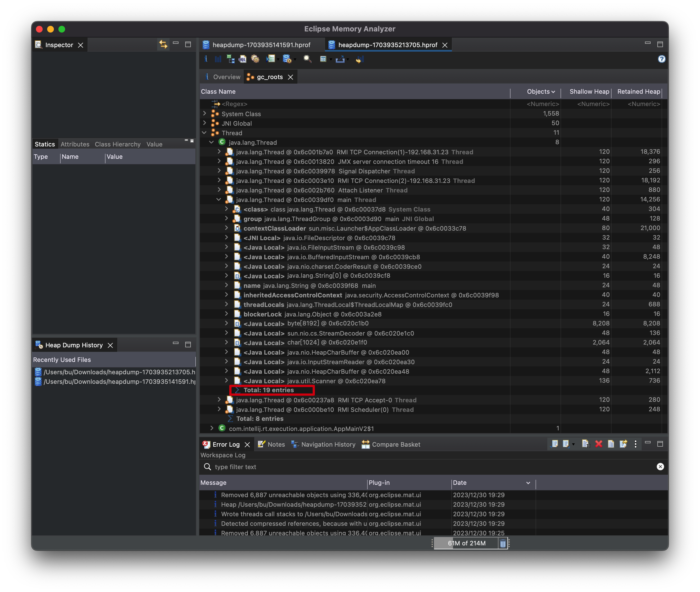Run the garbage collector trash icon
Image resolution: width=700 pixels, height=592 pixels.
pos(503,543)
